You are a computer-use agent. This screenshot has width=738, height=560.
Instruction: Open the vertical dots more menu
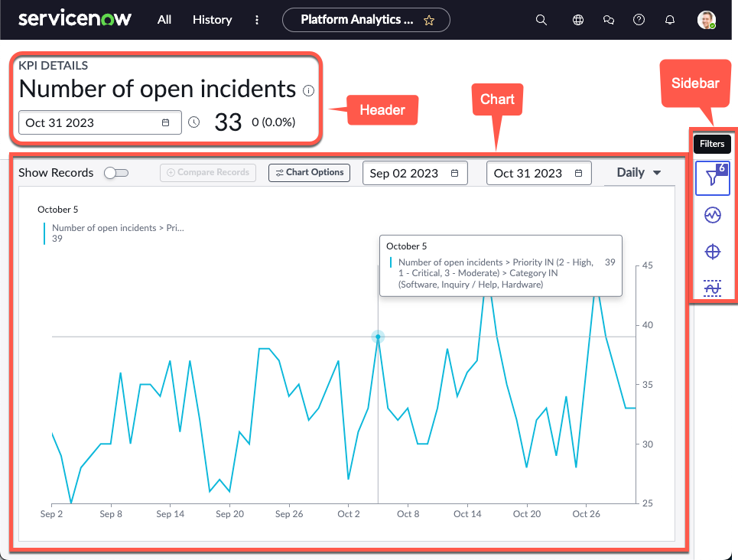click(x=256, y=20)
